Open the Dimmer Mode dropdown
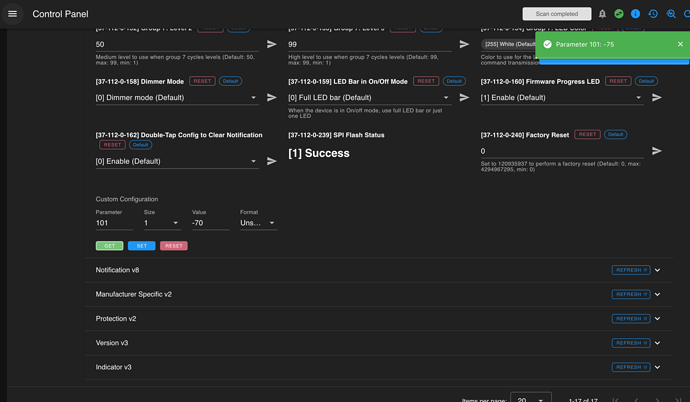 pos(176,98)
